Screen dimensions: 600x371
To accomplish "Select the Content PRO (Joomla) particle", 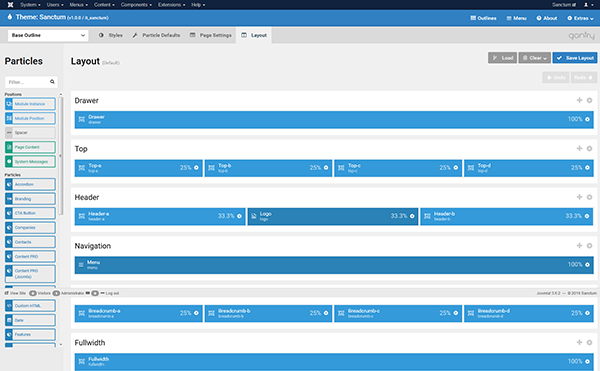I will [x=30, y=274].
